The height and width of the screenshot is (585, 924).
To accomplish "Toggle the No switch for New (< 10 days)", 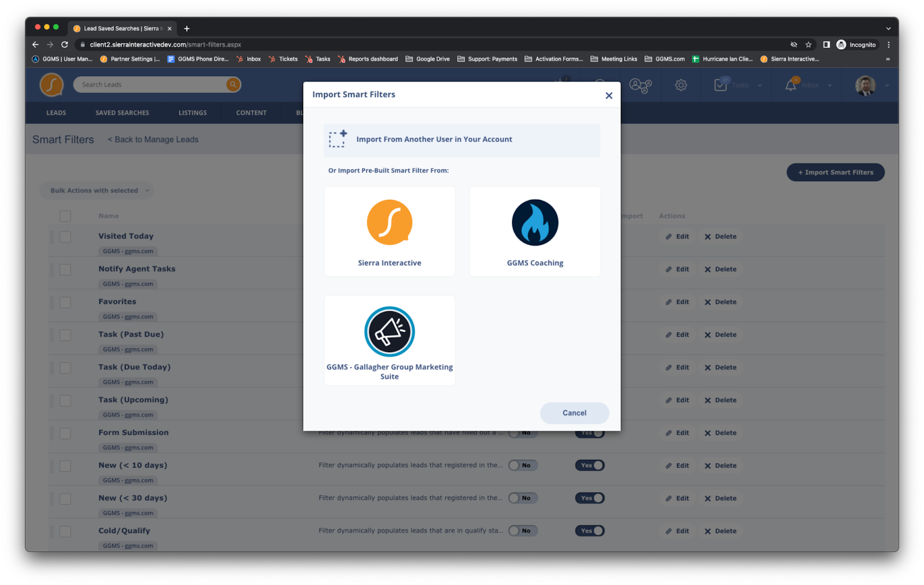I will [523, 465].
